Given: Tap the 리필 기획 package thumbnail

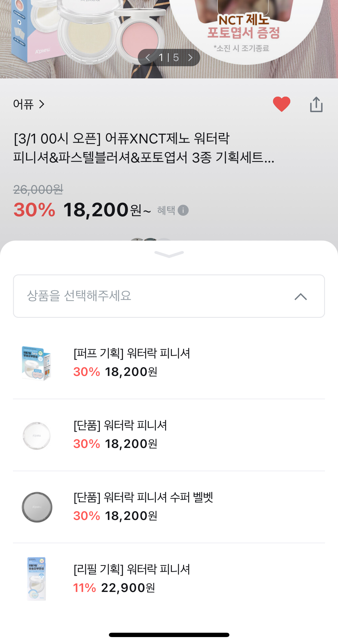Looking at the screenshot, I should (x=37, y=579).
